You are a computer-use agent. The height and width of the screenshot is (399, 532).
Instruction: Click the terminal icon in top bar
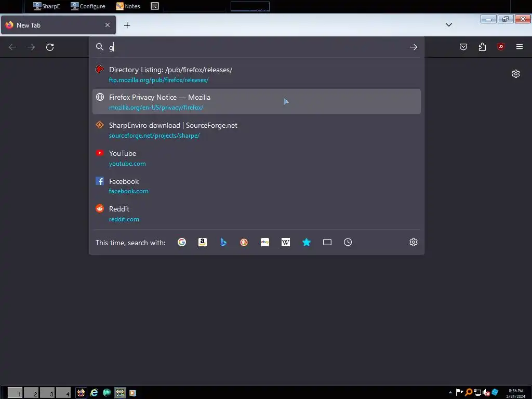(x=155, y=6)
